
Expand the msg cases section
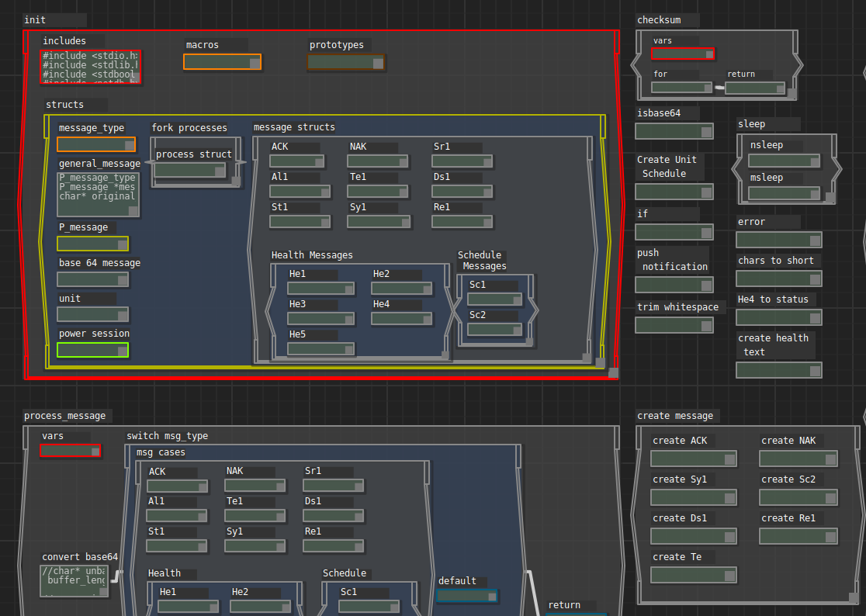click(x=160, y=452)
